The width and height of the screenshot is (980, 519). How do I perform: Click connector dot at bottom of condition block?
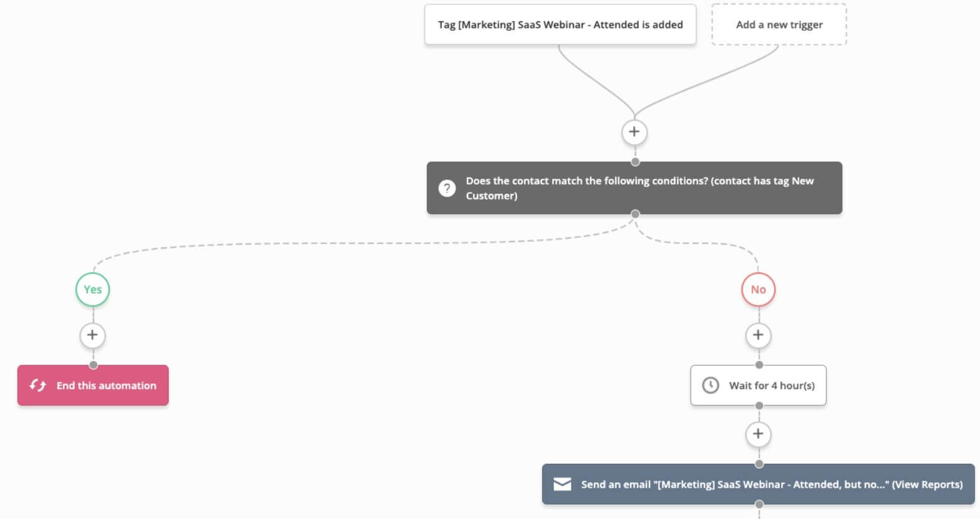point(635,214)
